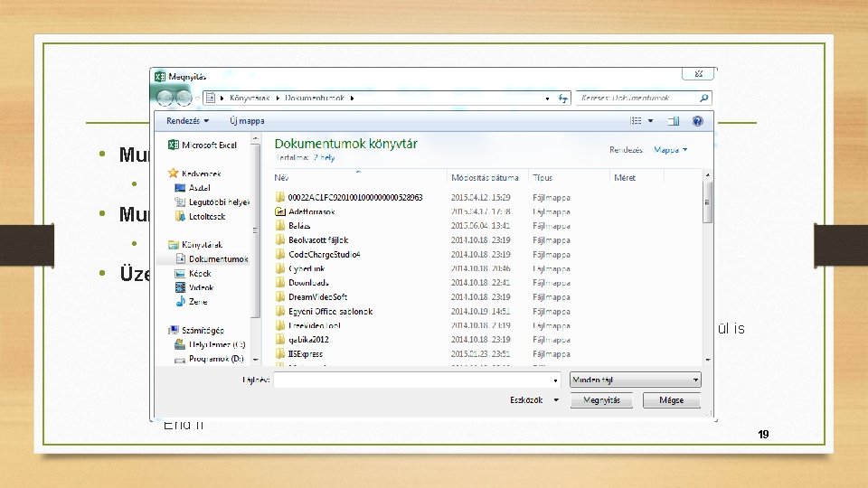Click the Forward navigation arrow button

click(184, 98)
